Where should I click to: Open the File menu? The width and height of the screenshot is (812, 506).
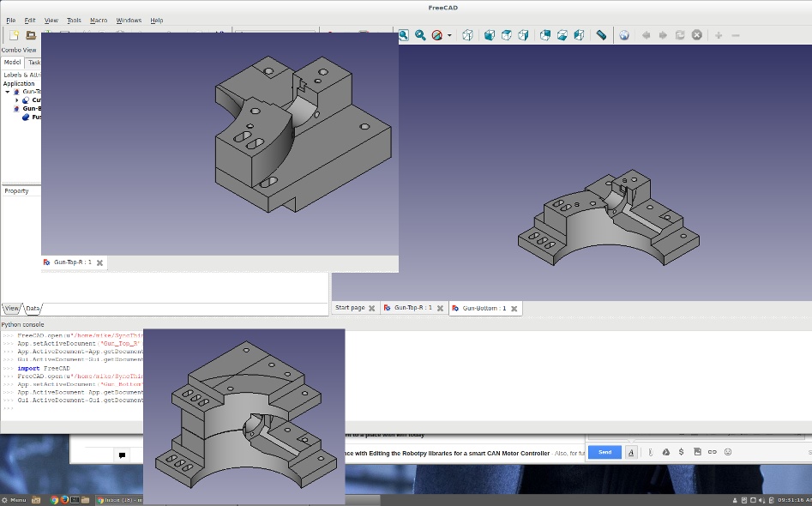coord(11,21)
